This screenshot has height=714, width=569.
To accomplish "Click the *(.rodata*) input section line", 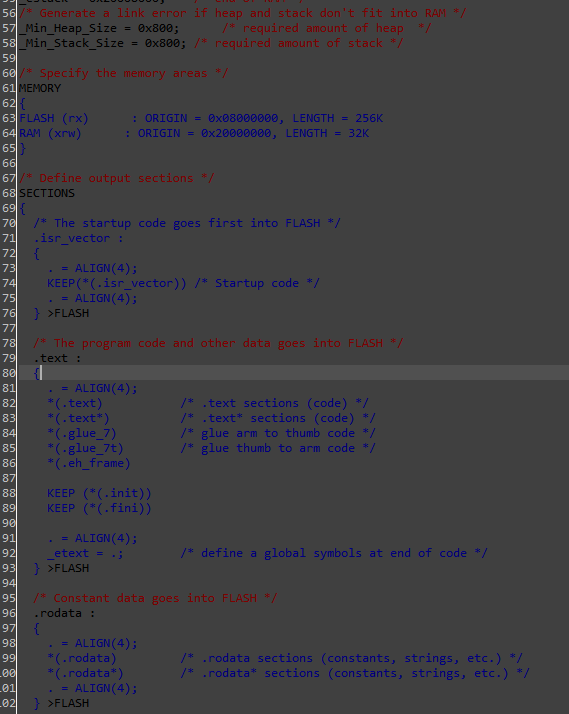I will pyautogui.click(x=85, y=673).
